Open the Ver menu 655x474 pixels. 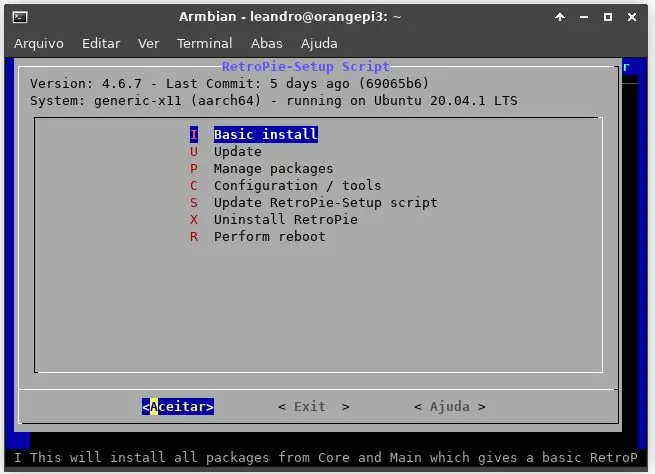pyautogui.click(x=148, y=43)
